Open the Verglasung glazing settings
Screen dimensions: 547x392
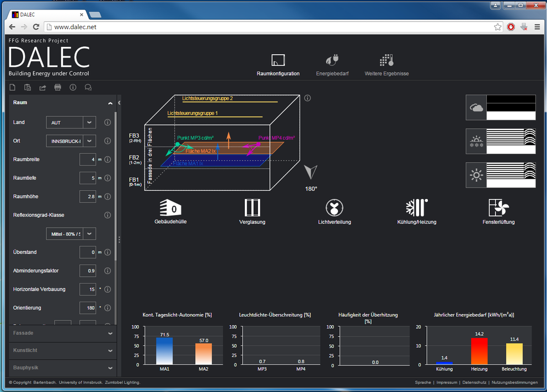click(x=253, y=208)
